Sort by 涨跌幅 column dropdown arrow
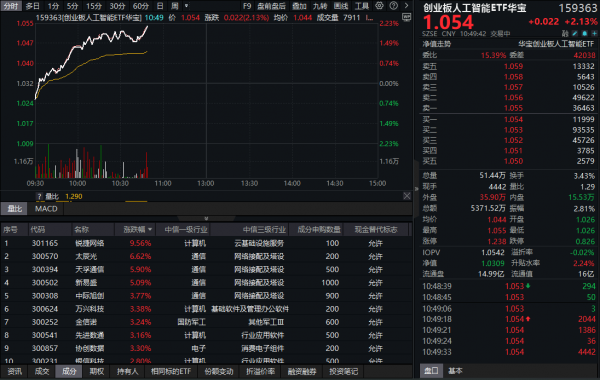Viewport: 600px width, 380px height. [x=150, y=230]
